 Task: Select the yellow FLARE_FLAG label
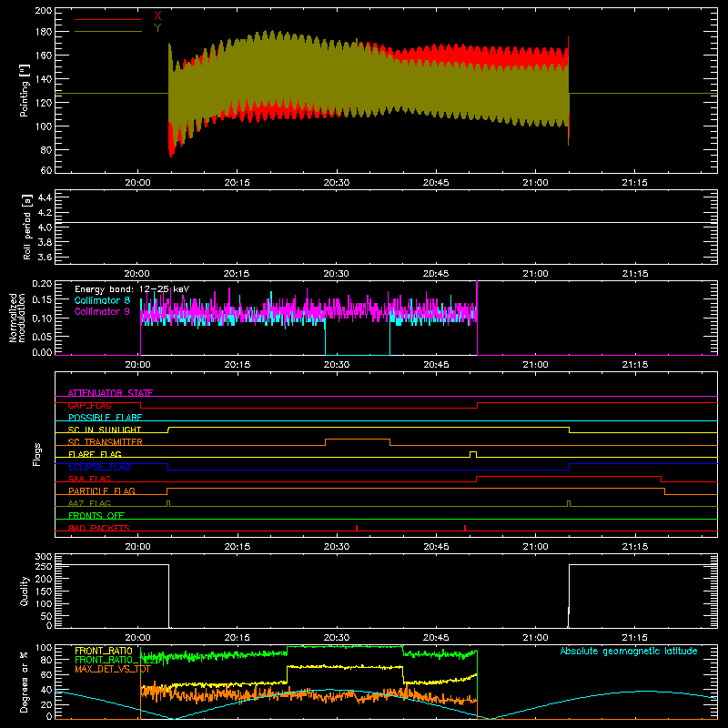[95, 454]
